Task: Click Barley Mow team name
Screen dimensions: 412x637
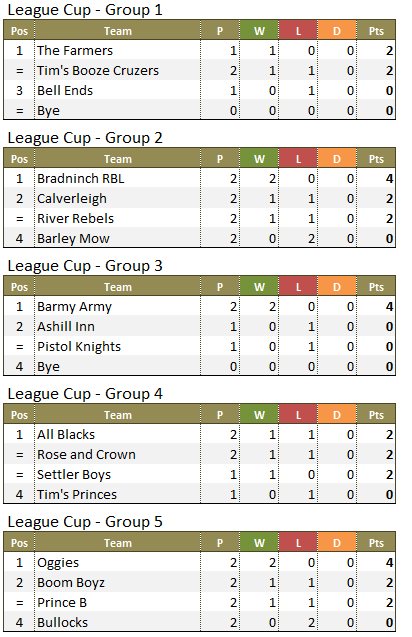Action: click(74, 238)
